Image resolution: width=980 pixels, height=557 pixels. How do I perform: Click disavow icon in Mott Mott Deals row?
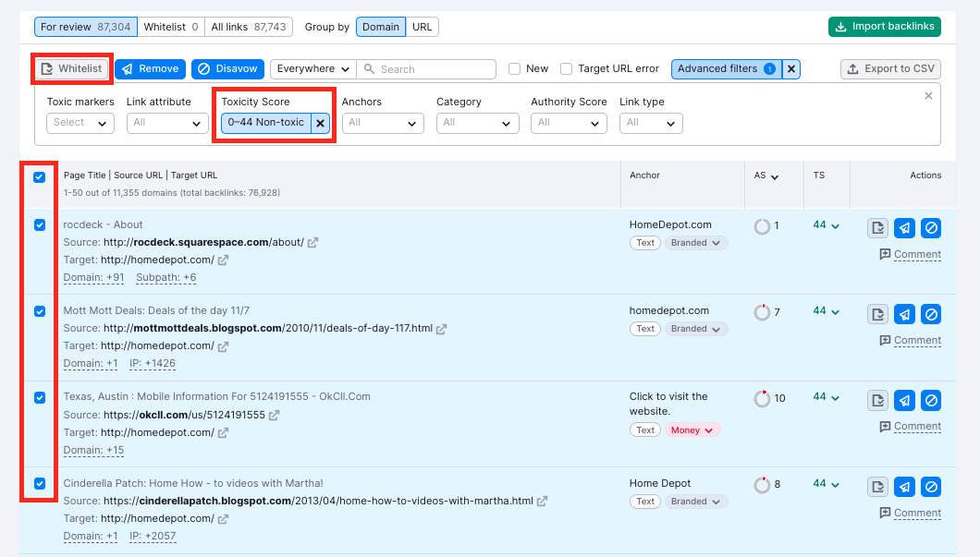click(x=931, y=314)
